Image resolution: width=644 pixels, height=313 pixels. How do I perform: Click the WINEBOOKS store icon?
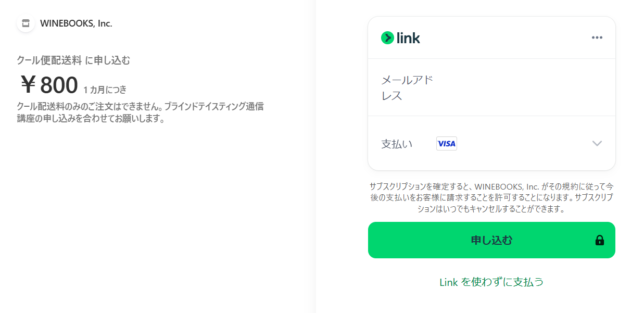coord(26,23)
